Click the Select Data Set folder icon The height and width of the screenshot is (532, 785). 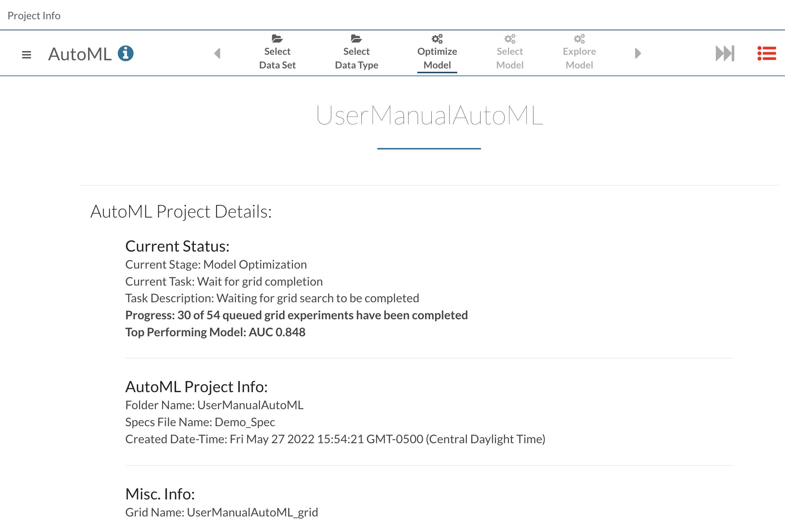[277, 38]
